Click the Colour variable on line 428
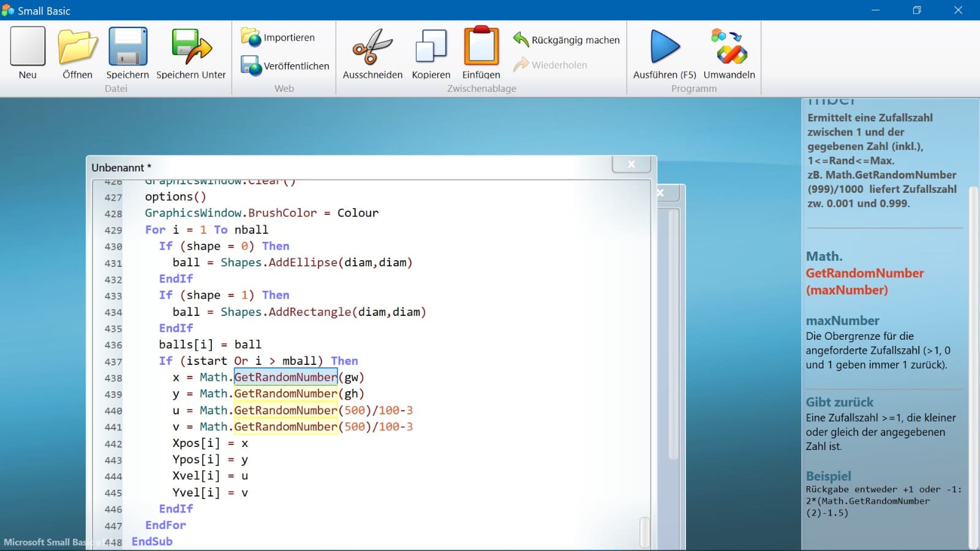980x551 pixels. 358,213
